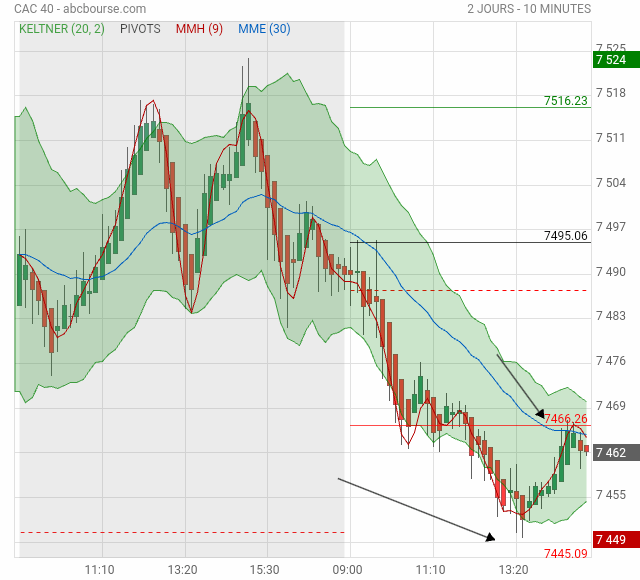Click the first 11:10 time label
This screenshot has width=640, height=580.
tap(100, 569)
